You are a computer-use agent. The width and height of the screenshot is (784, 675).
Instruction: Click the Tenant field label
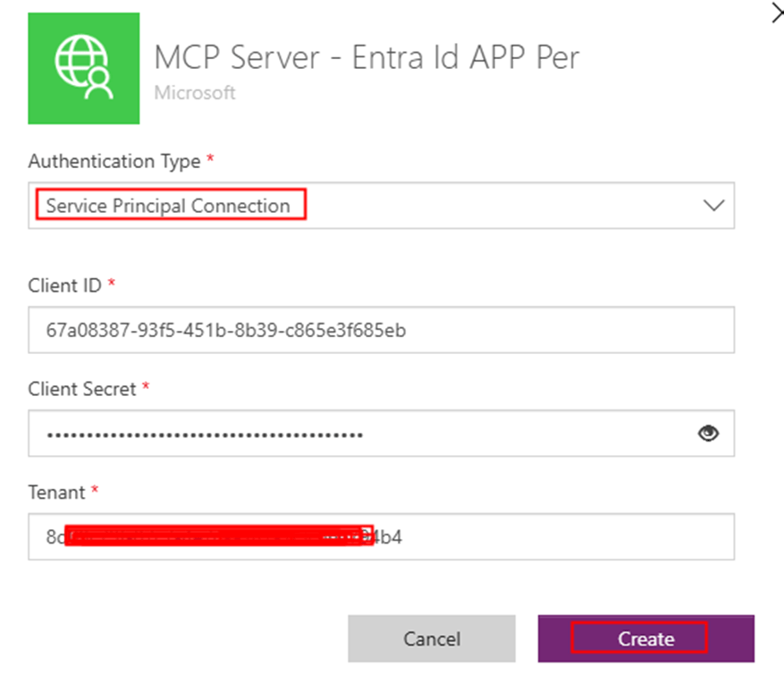[x=56, y=493]
